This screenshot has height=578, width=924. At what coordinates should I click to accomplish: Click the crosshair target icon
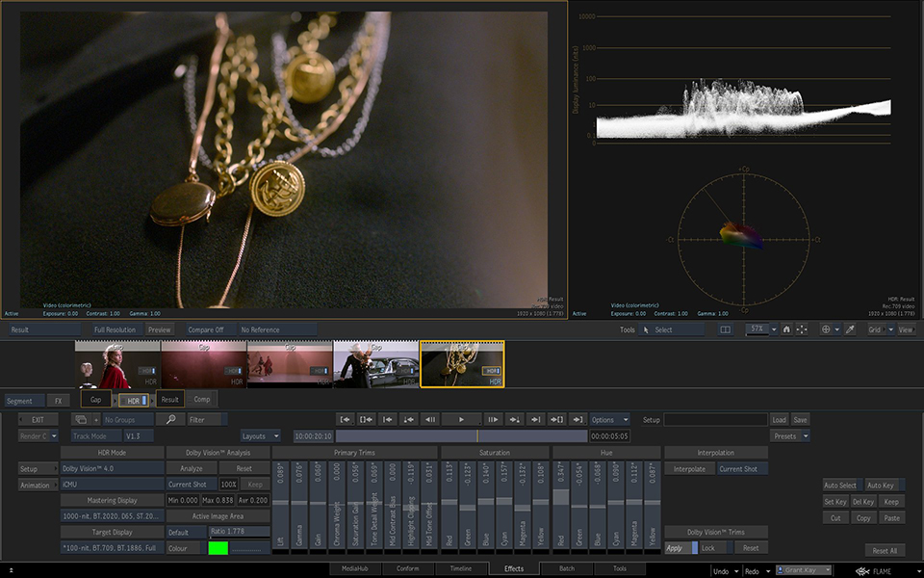click(x=826, y=329)
